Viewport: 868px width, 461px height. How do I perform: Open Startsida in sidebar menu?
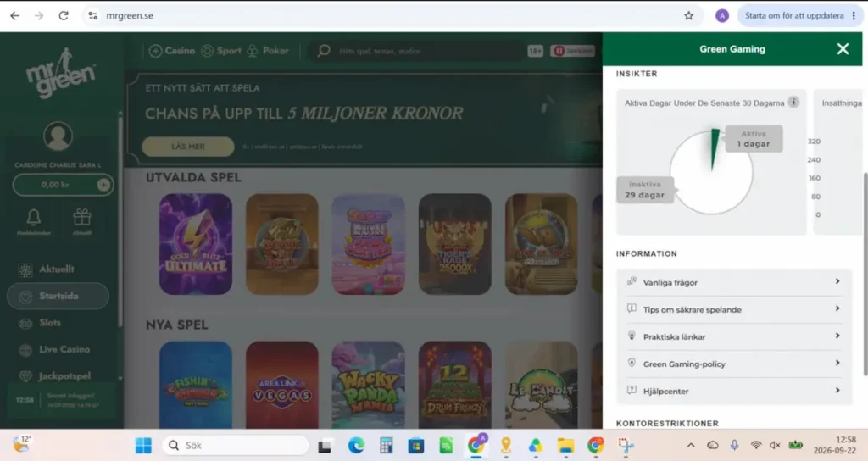point(58,296)
